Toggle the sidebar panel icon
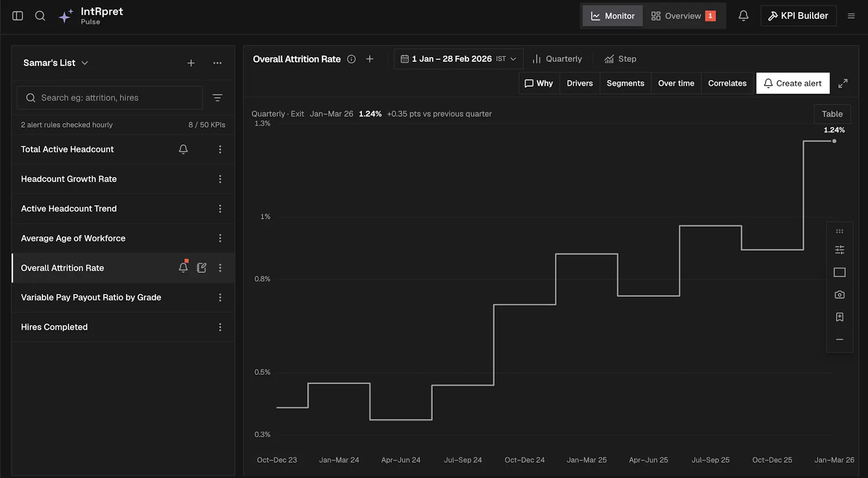This screenshot has height=478, width=868. click(18, 16)
